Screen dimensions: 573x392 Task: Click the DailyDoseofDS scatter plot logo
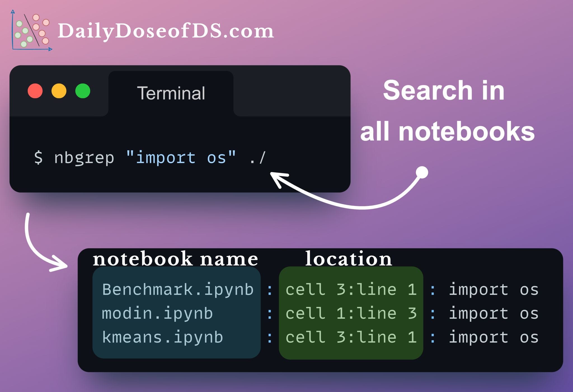(x=32, y=30)
